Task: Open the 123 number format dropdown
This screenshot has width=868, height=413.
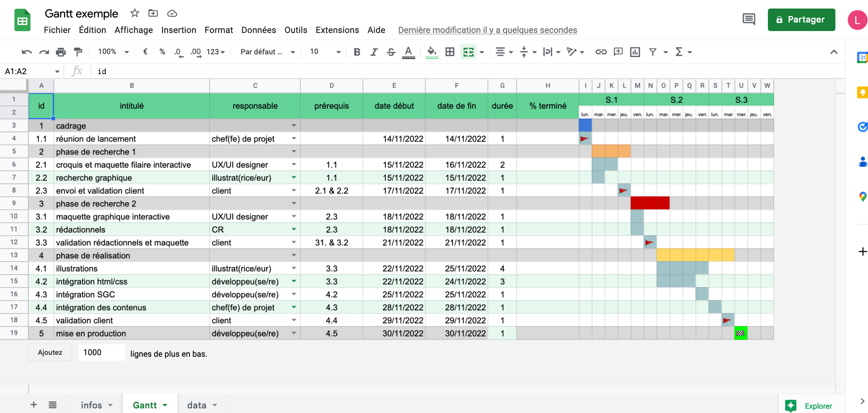Action: 216,52
